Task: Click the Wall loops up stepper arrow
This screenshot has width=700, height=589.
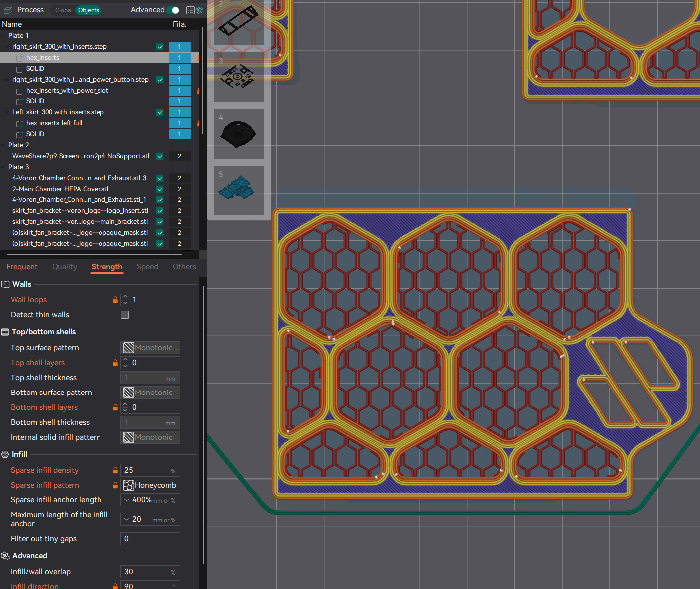Action: (x=125, y=297)
